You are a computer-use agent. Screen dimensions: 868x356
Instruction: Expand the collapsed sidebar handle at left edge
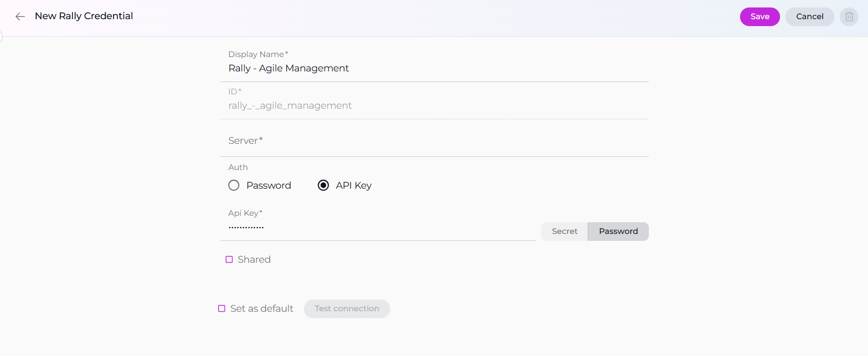click(x=1, y=36)
